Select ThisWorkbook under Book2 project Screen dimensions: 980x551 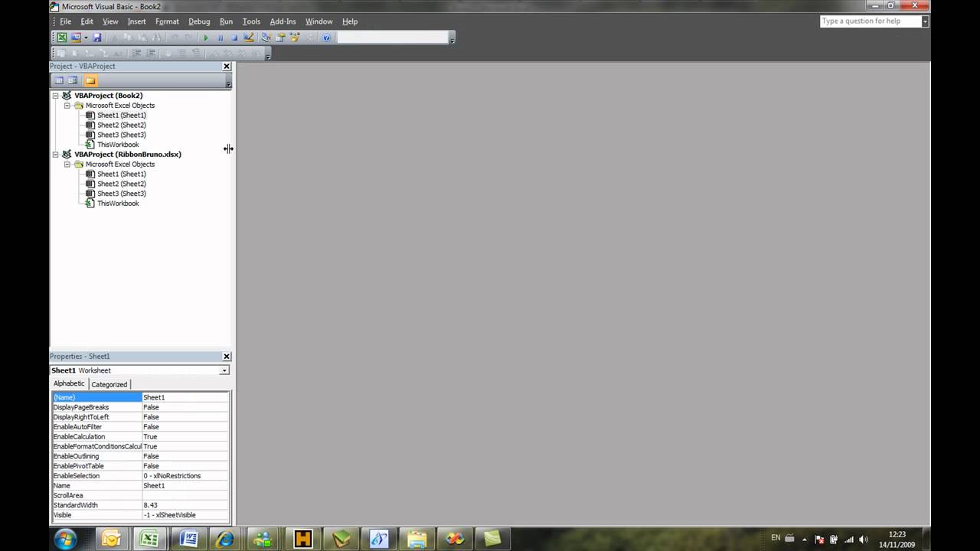pos(118,145)
